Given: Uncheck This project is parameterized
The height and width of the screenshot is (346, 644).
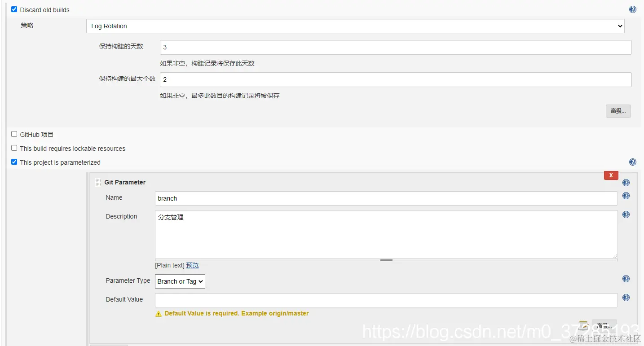Looking at the screenshot, I should 14,162.
